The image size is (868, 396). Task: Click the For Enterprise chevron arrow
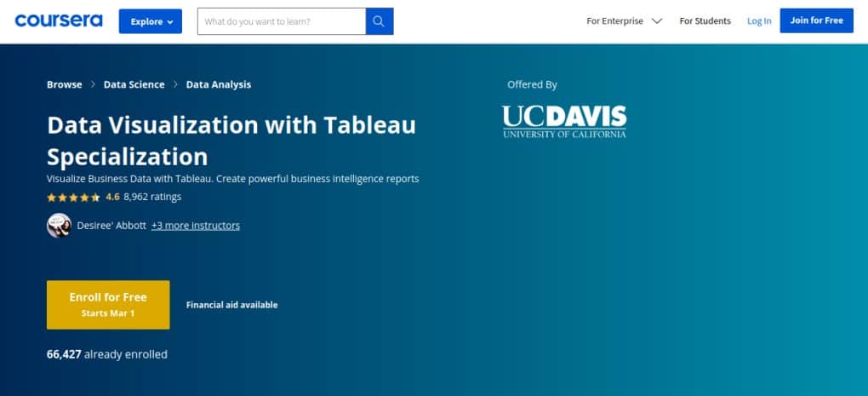coord(657,21)
